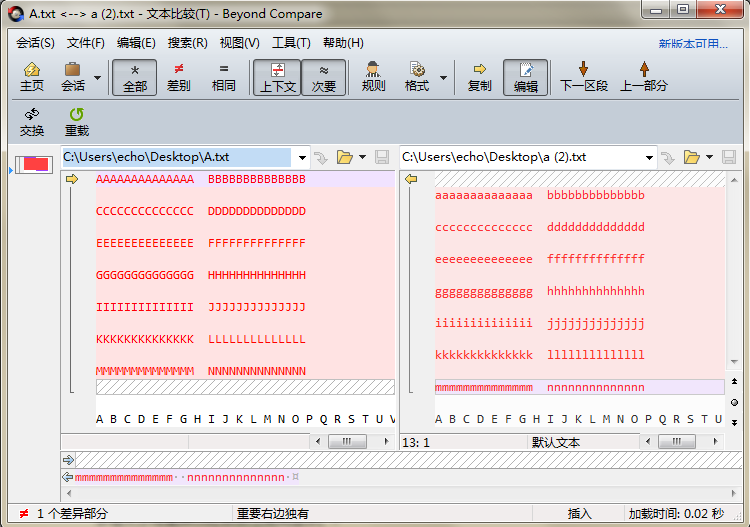750x527 pixels.
Task: Jump to 上一部分 previous section
Action: pos(643,70)
